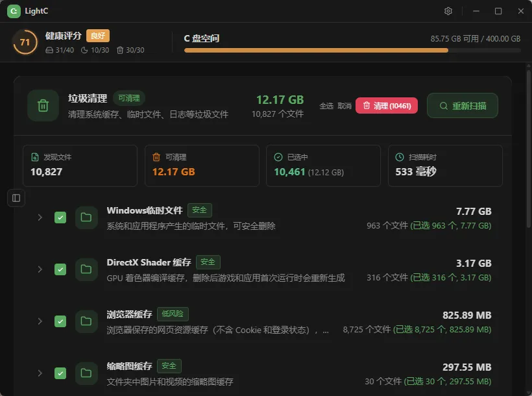Click the clock icon beside 扫描耗时
This screenshot has height=396, width=532.
400,157
